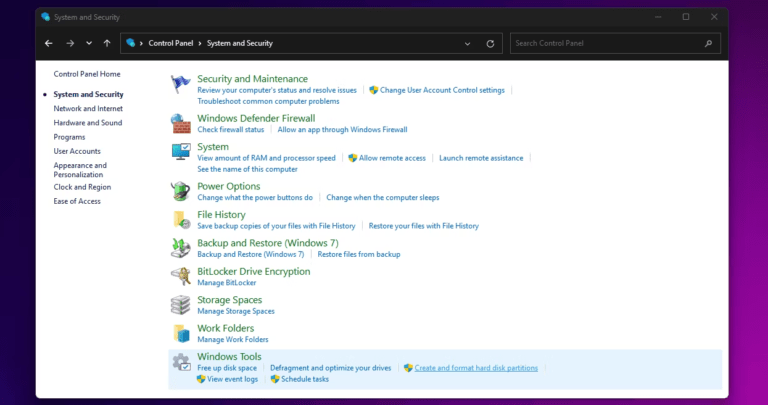
Task: Open Change User Account Control settings
Action: (x=442, y=90)
